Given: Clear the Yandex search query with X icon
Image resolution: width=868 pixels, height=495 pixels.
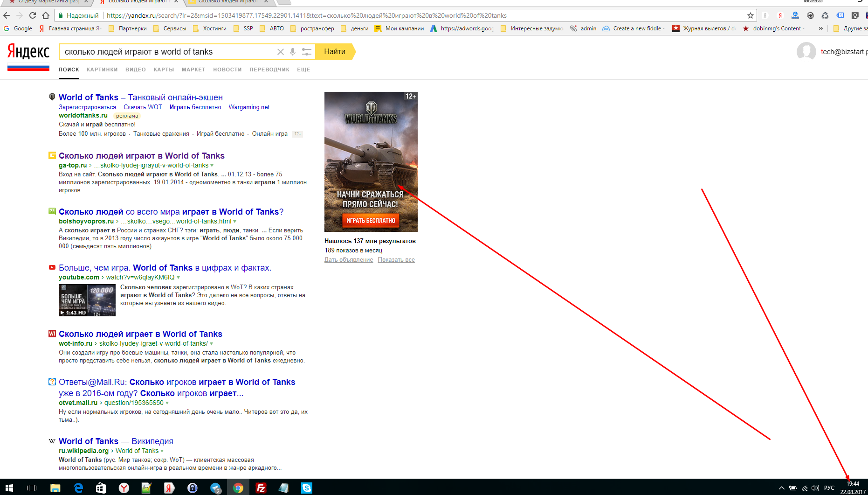Looking at the screenshot, I should pyautogui.click(x=281, y=52).
